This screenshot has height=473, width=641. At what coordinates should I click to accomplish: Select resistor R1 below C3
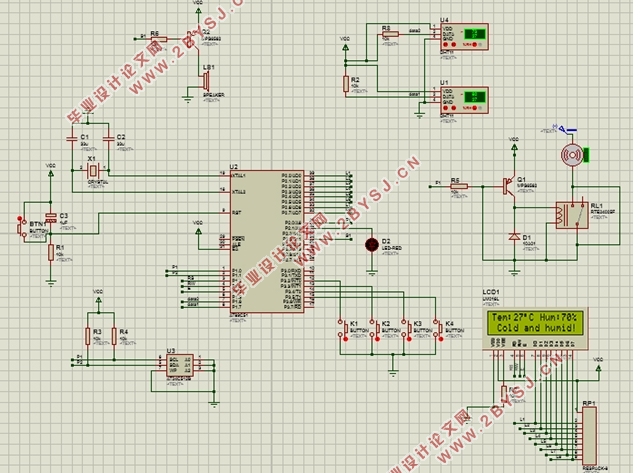[51, 252]
